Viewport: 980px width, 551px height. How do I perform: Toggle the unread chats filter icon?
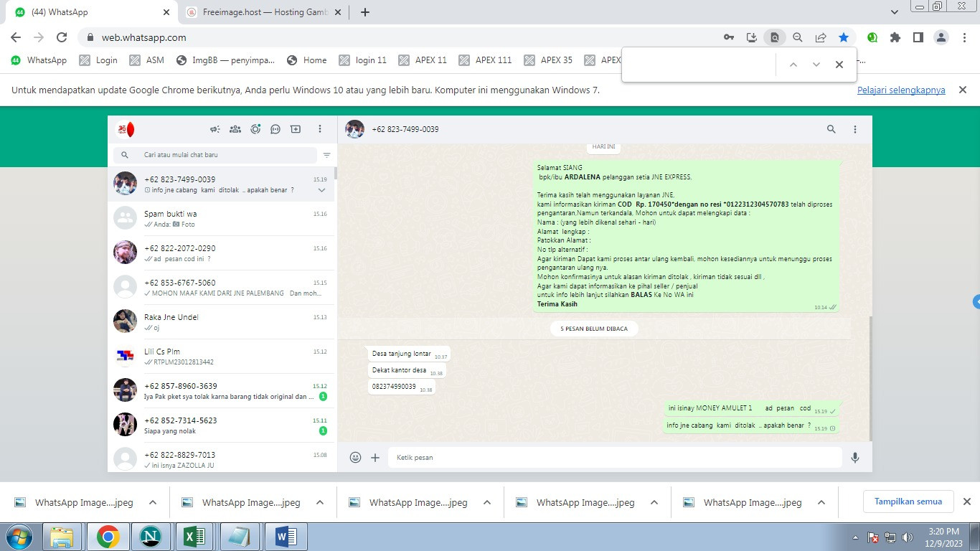tap(326, 155)
